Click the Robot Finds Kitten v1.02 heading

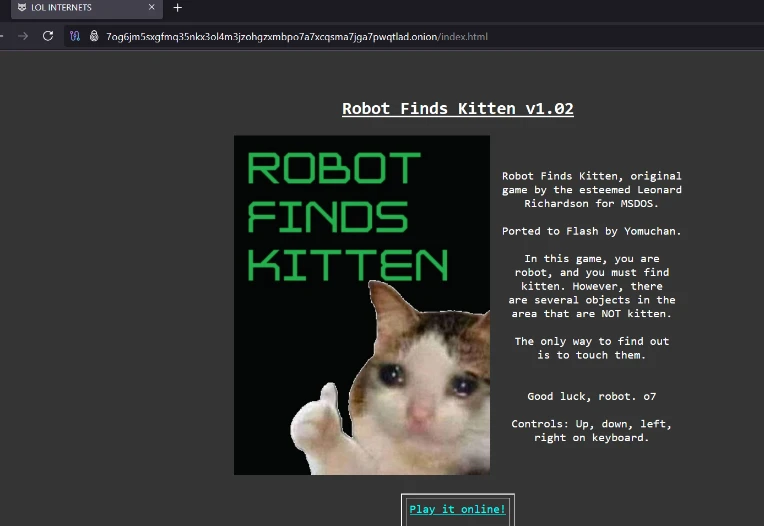click(x=458, y=109)
